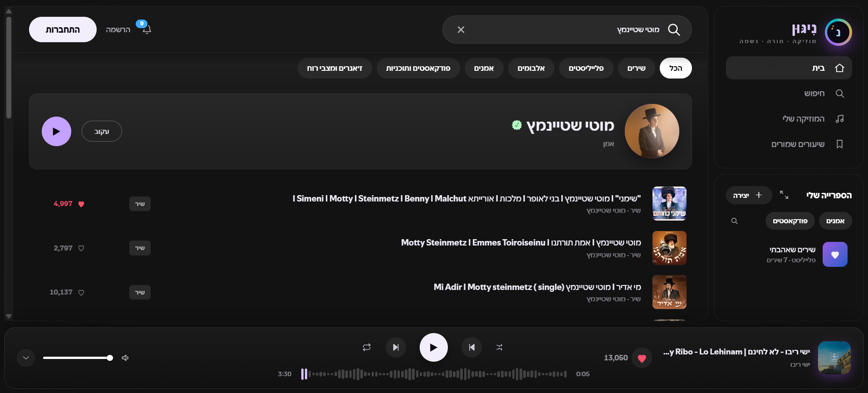Open the שימני song thumbnail
868x393 pixels.
click(x=669, y=203)
